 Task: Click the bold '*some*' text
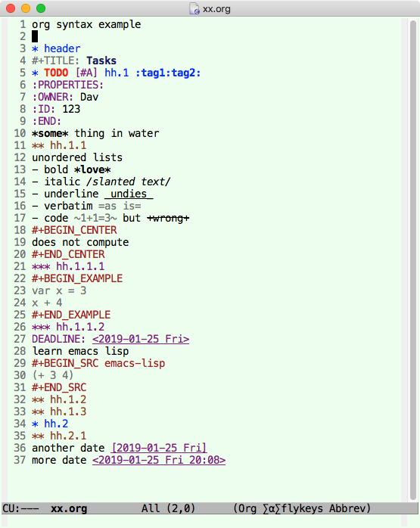[50, 133]
